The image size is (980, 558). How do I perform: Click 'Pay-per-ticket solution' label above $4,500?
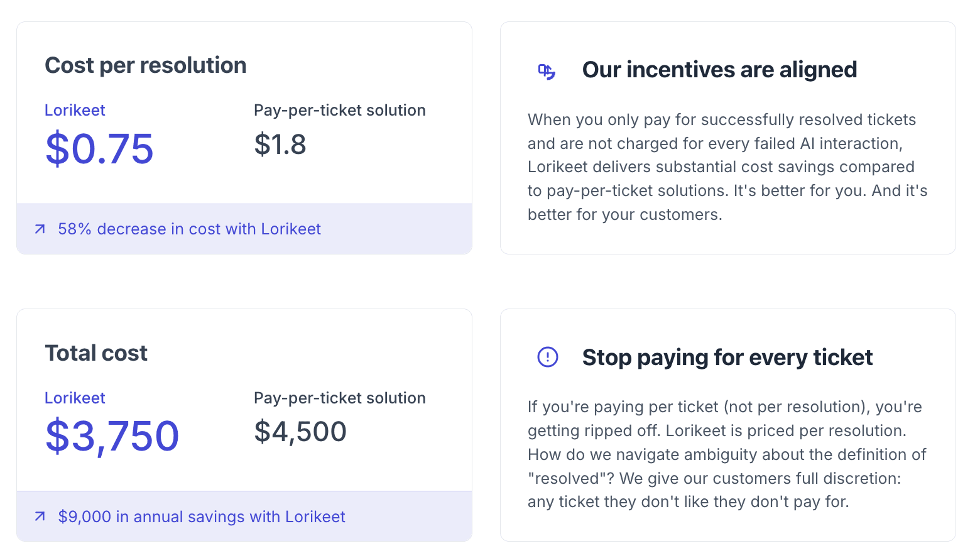tap(339, 398)
